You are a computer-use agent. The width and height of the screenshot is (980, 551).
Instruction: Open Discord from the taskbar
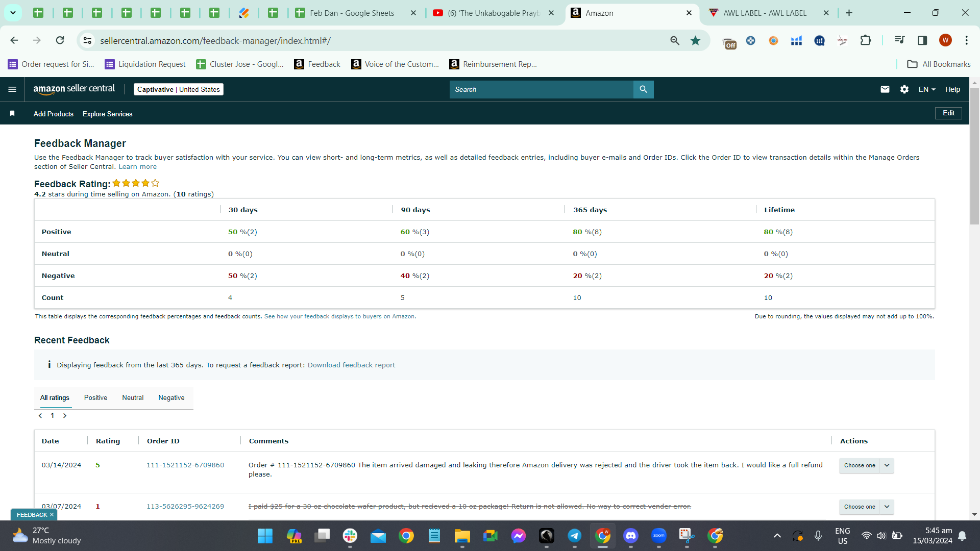[x=631, y=536]
